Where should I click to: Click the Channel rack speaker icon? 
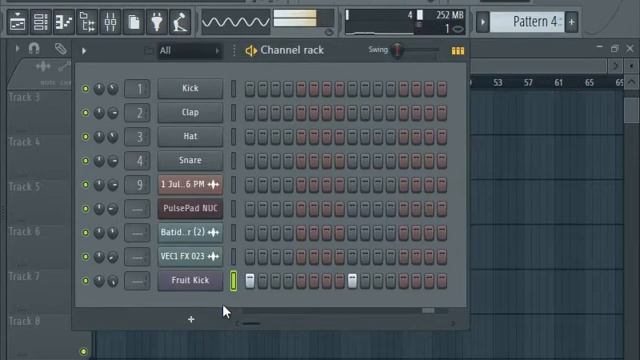coord(251,51)
